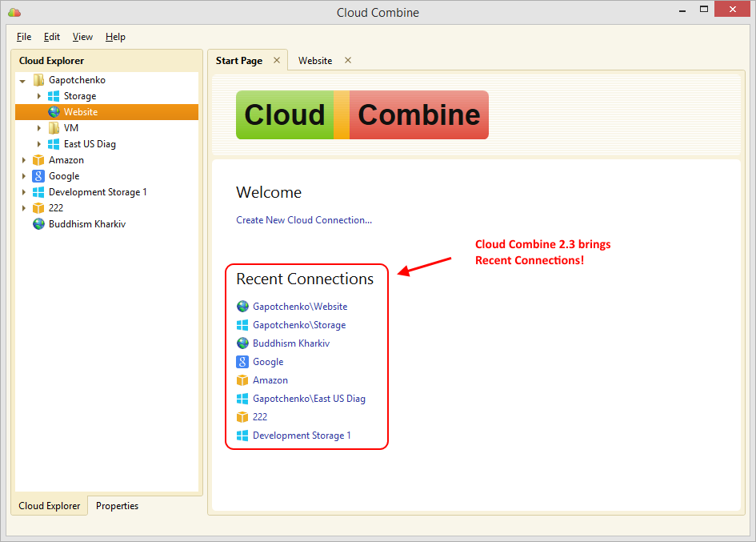Screen dimensions: 756x542
Task: Click the Google icon in Cloud Explorer tree
Action: (x=38, y=176)
